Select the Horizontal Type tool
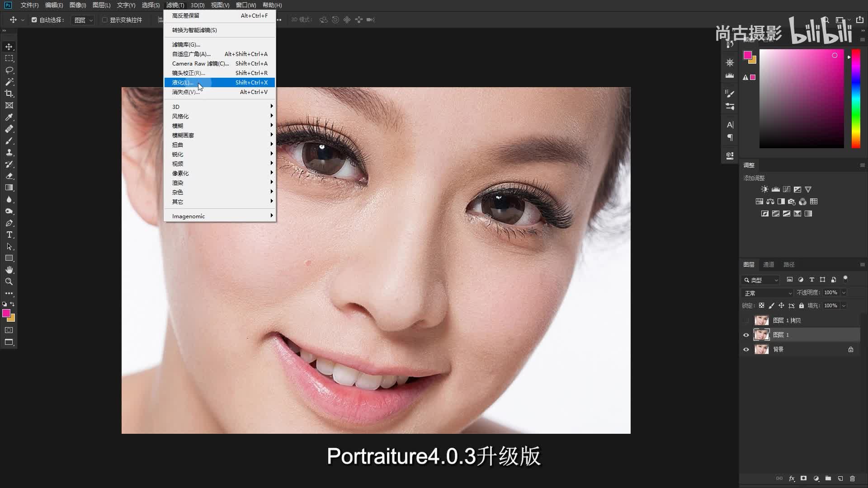The height and width of the screenshot is (488, 868). [x=9, y=235]
